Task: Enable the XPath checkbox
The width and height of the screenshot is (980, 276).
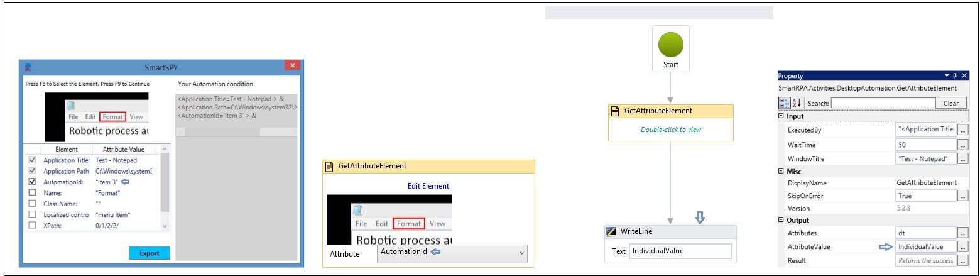Action: pyautogui.click(x=33, y=225)
